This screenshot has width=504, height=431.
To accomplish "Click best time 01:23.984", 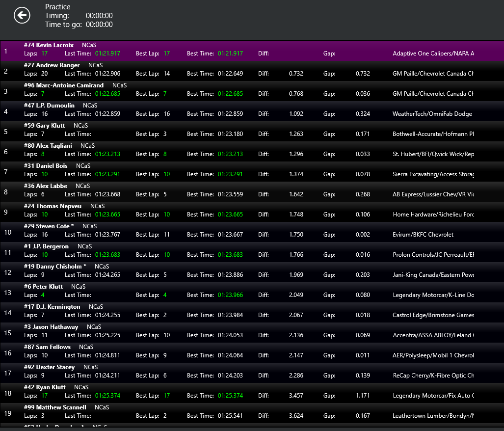I will (231, 315).
